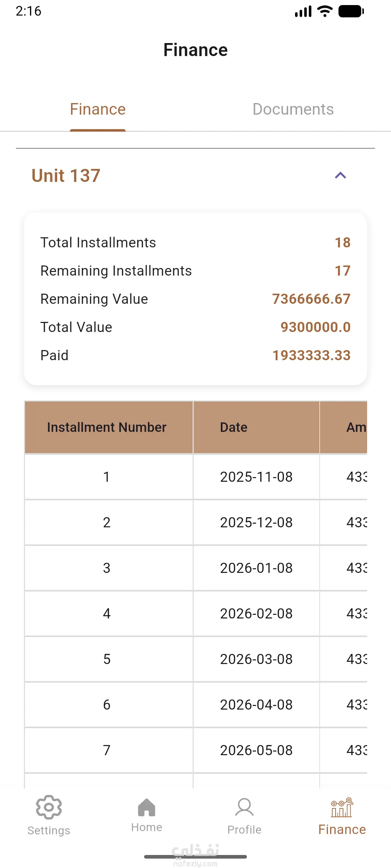This screenshot has height=868, width=391.
Task: Tap the amount cell in the 2025-11-08 row
Action: pos(344,477)
